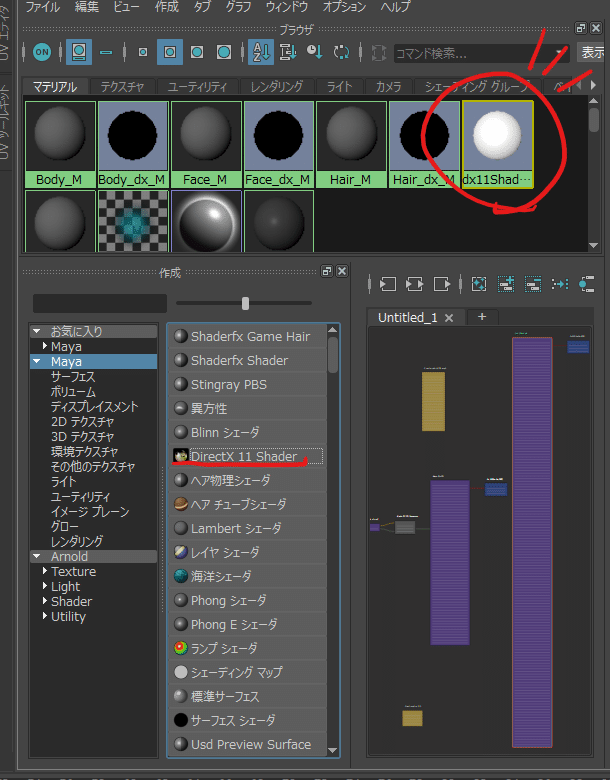This screenshot has height=780, width=610.
Task: Switch to the カメラ tab
Action: (x=389, y=87)
